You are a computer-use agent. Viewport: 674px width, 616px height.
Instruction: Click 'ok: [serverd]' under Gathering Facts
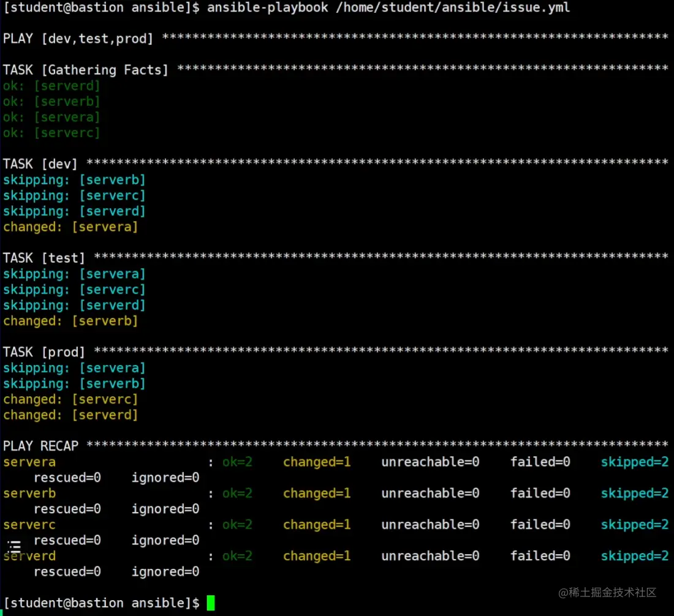pyautogui.click(x=51, y=86)
